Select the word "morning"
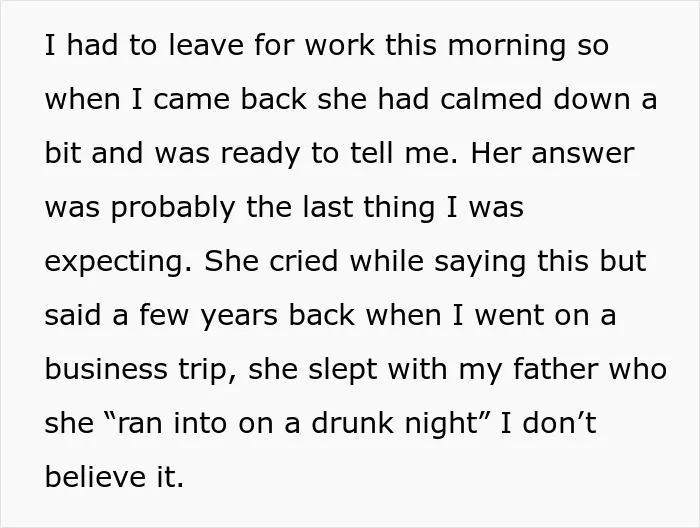The height and width of the screenshot is (528, 700). [x=507, y=46]
